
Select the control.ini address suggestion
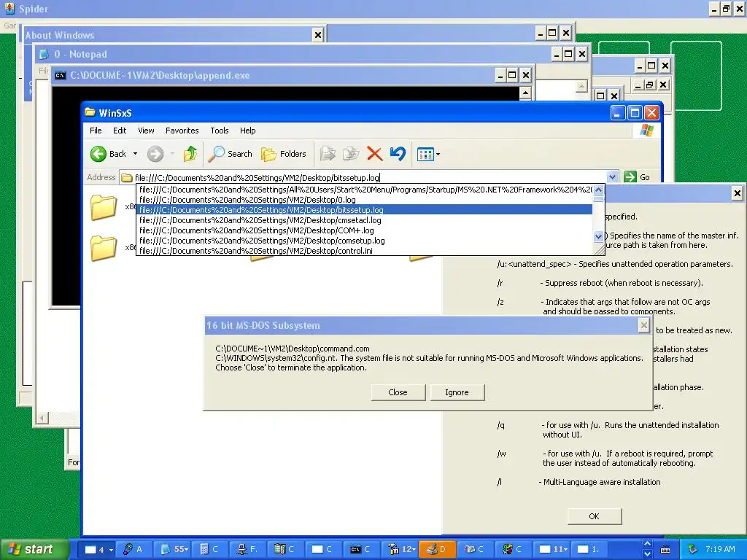click(x=365, y=251)
